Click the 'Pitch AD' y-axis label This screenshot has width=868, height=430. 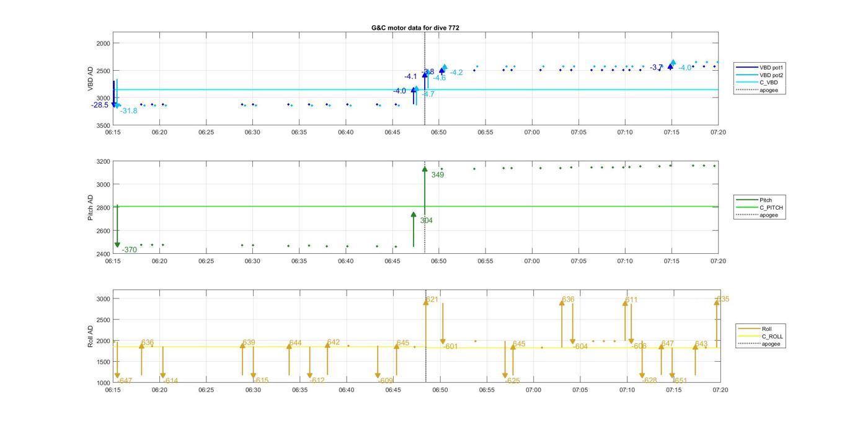click(90, 207)
